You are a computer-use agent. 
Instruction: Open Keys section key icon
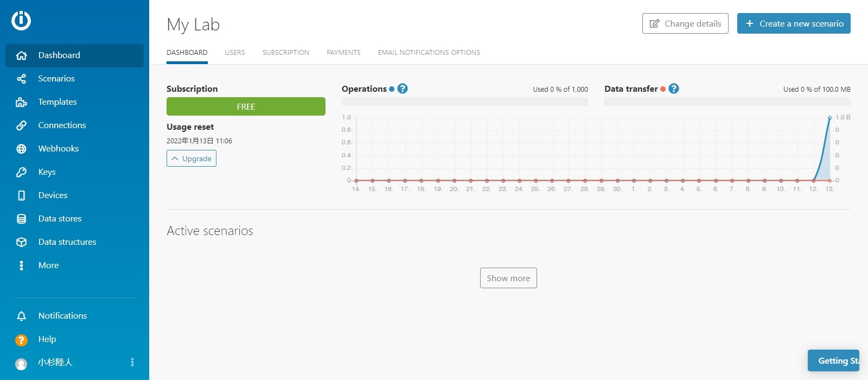point(21,172)
